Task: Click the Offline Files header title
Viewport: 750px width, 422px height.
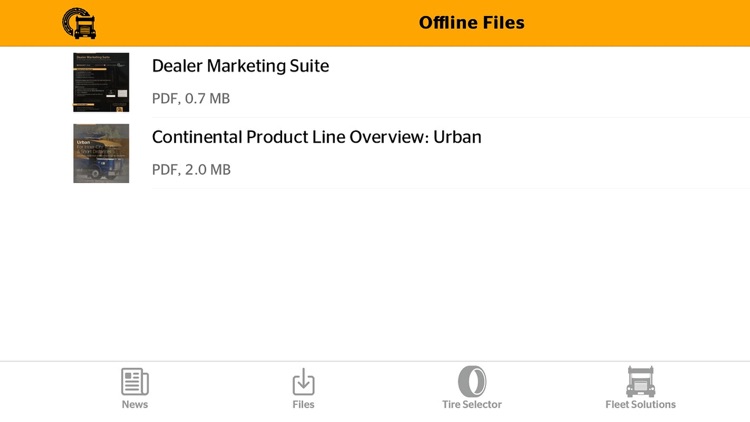Action: coord(472,22)
